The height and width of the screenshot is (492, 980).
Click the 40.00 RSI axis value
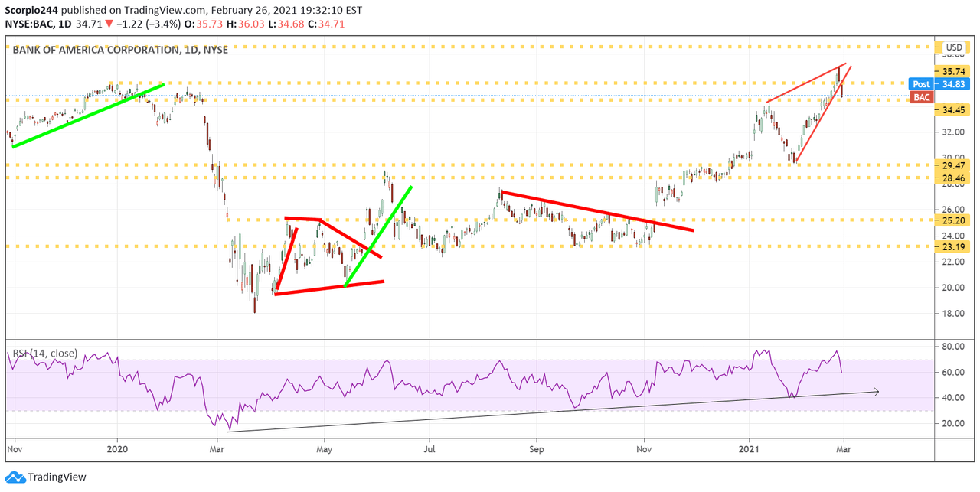pos(954,398)
